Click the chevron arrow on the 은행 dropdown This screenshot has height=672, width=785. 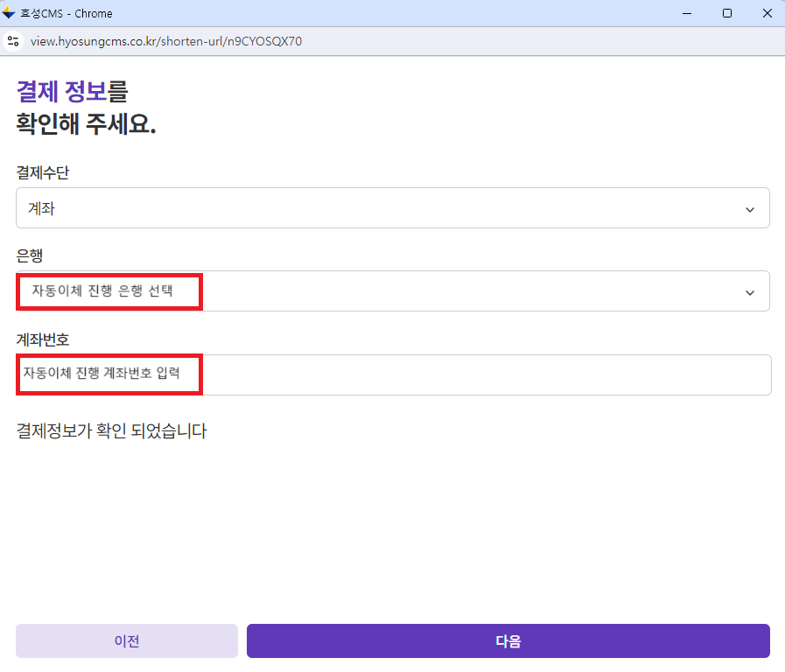750,291
